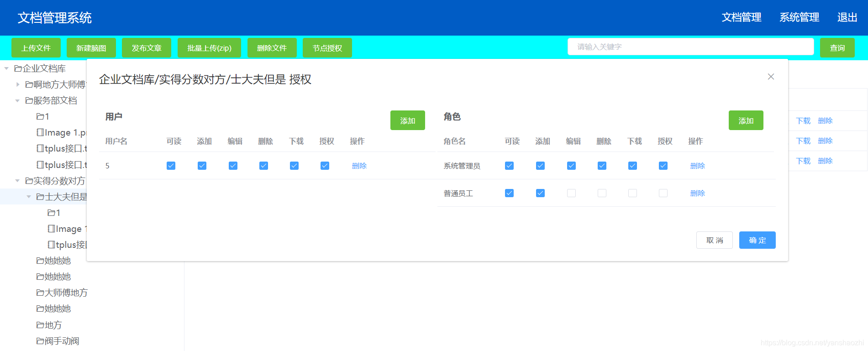This screenshot has width=868, height=351.
Task: Uncheck 删除 permission for user 5
Action: 263,166
